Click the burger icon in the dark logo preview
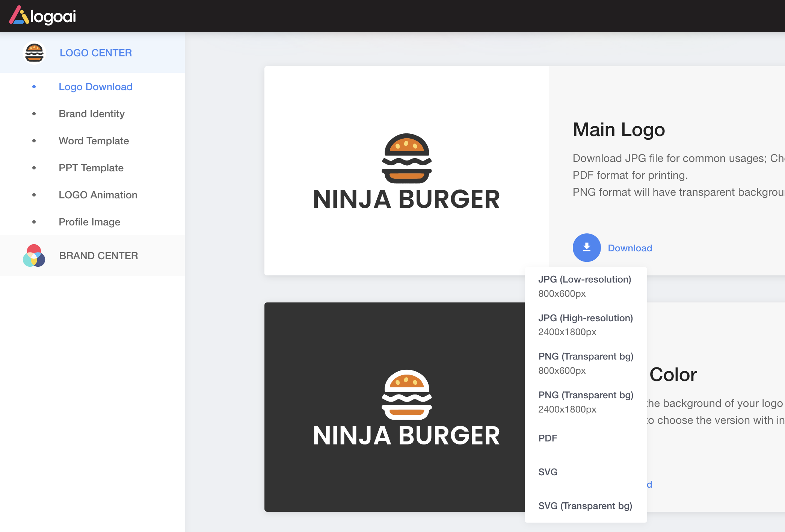This screenshot has height=532, width=785. tap(406, 394)
